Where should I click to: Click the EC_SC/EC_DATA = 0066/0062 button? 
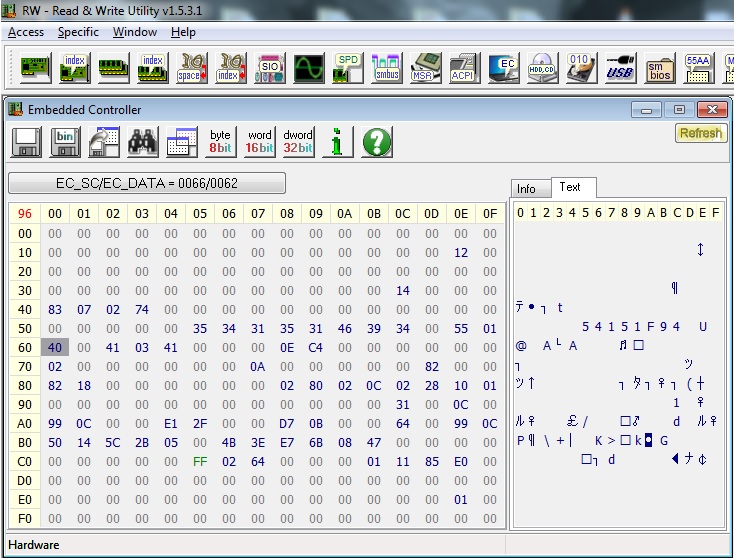click(147, 183)
